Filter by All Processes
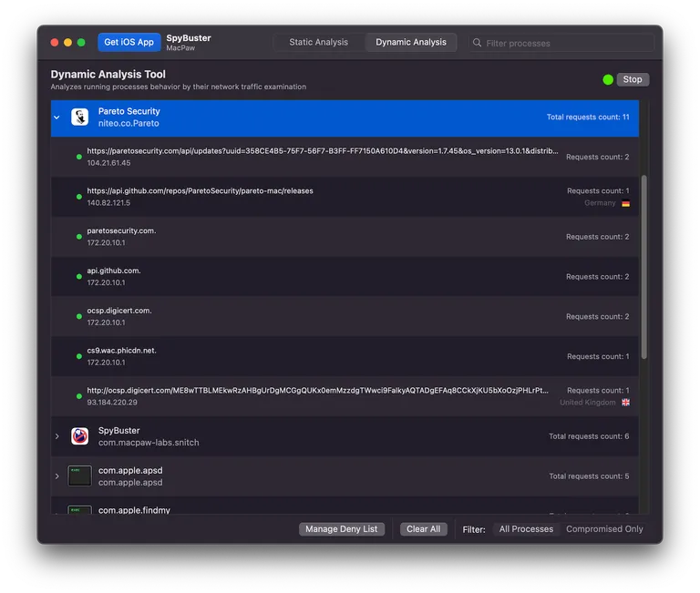The height and width of the screenshot is (593, 700). [x=526, y=528]
